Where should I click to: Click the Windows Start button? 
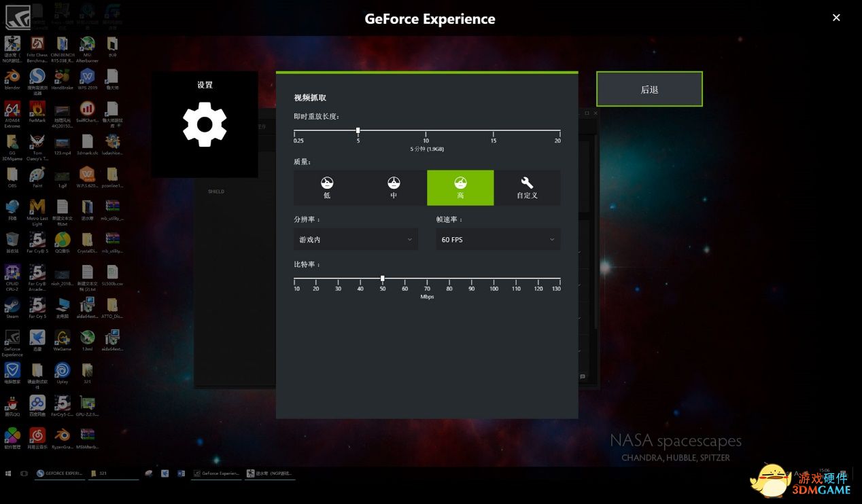tap(9, 473)
